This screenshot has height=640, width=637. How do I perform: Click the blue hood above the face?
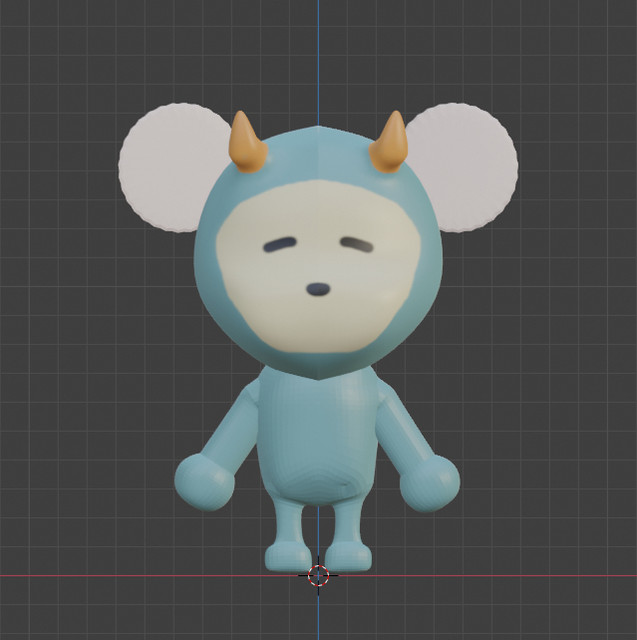click(317, 162)
